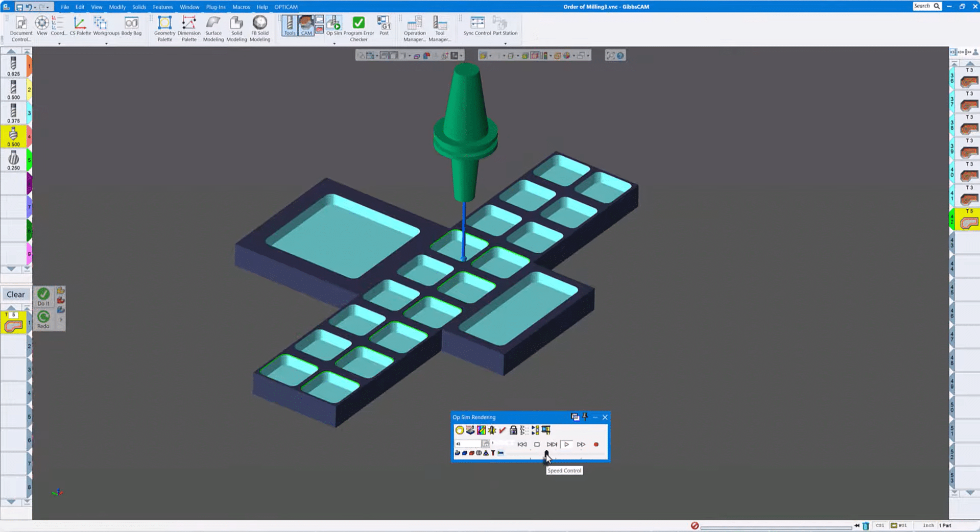Click the Do It button
The image size is (980, 532).
43,297
